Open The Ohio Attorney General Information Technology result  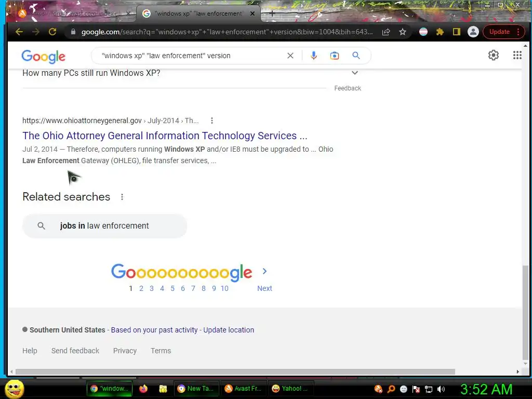[x=165, y=136]
